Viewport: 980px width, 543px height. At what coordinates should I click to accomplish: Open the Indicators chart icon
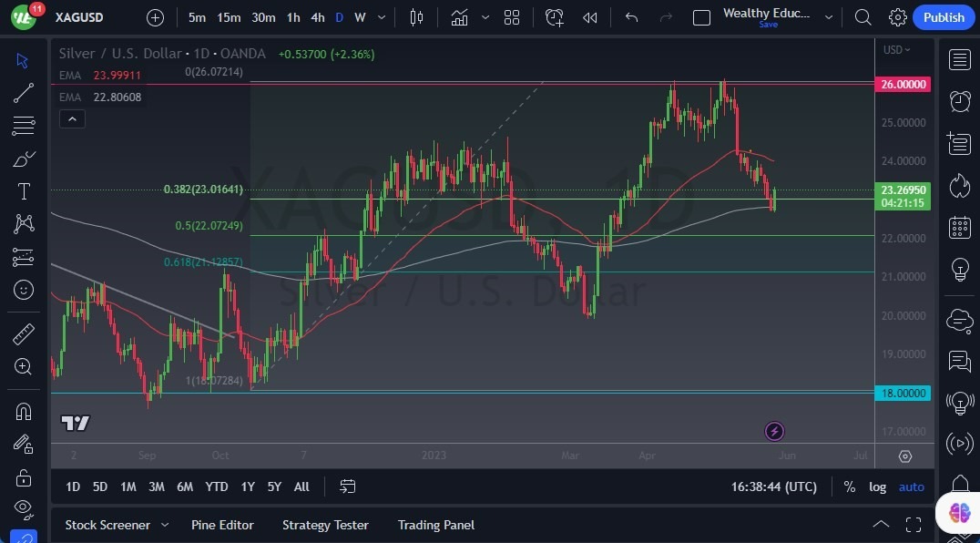(460, 17)
